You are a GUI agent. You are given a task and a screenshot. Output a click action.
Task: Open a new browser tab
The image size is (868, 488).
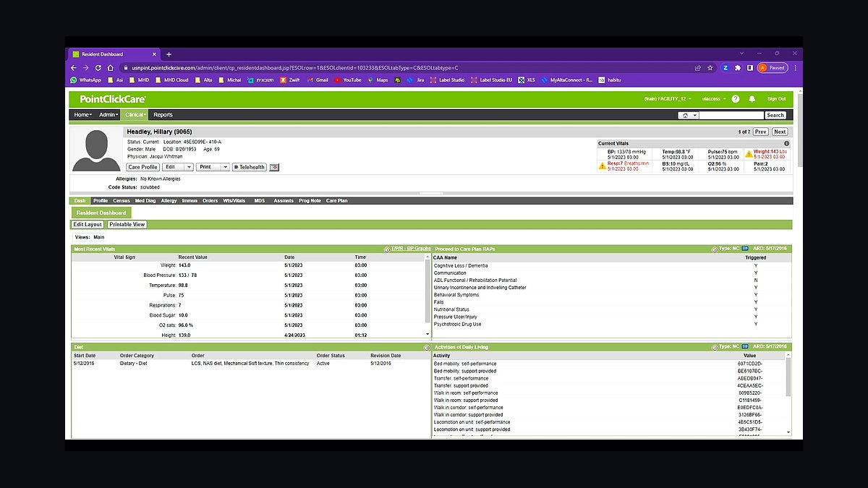tap(169, 54)
